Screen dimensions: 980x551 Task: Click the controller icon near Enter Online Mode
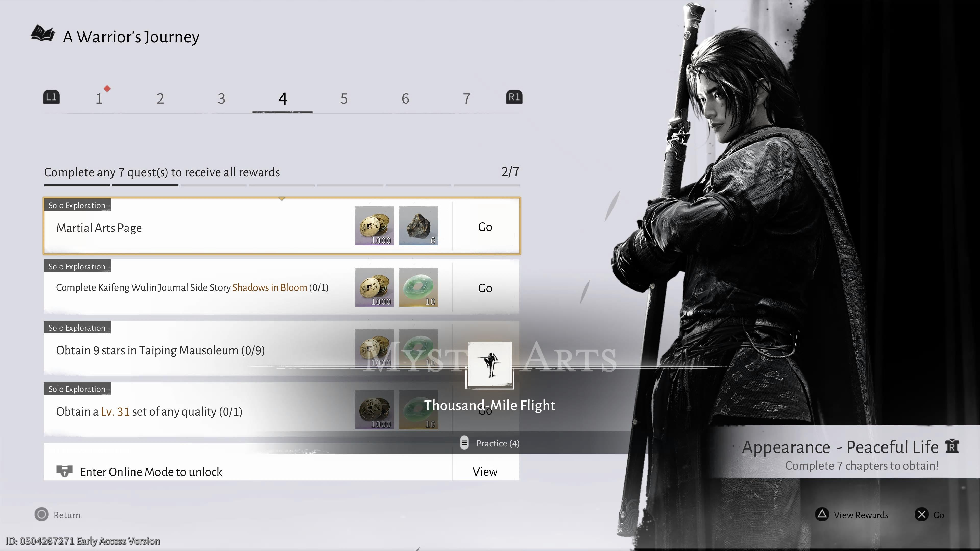click(x=65, y=471)
